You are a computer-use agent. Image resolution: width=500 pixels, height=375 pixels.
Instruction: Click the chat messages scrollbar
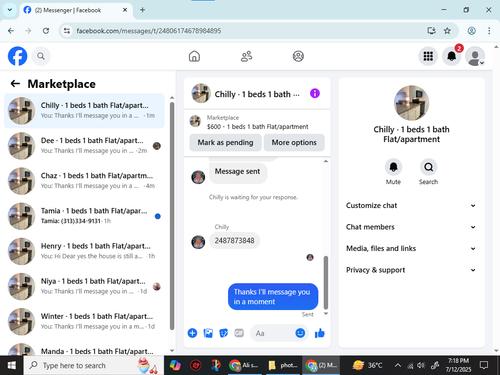pyautogui.click(x=326, y=283)
